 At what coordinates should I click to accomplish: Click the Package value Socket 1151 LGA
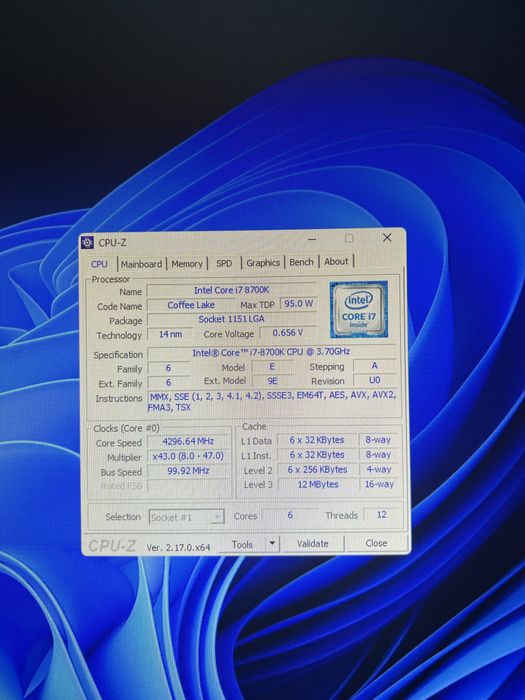[x=231, y=319]
